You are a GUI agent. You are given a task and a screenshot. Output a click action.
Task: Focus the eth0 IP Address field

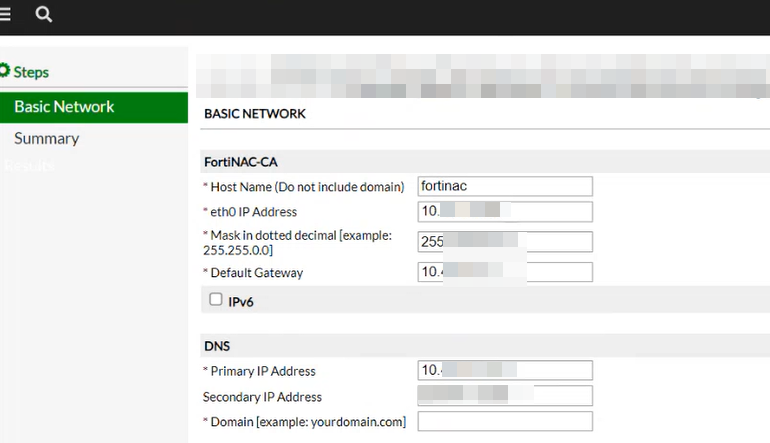pyautogui.click(x=505, y=211)
